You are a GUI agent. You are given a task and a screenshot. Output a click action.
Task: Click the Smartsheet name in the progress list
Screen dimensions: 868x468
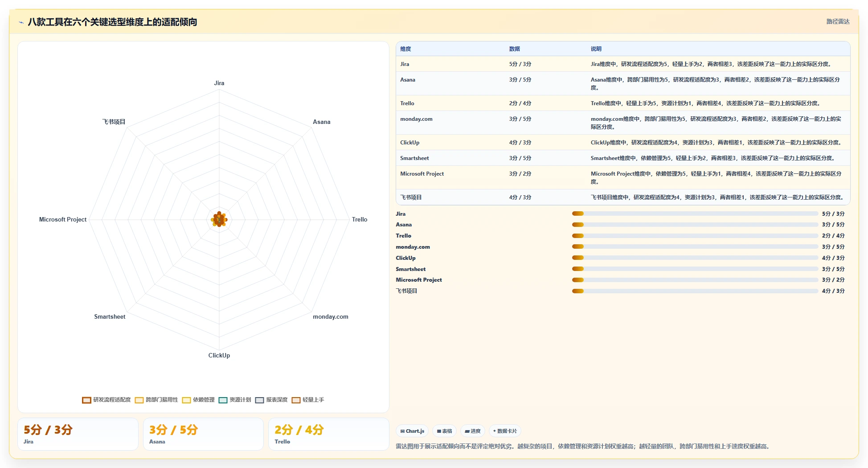point(410,269)
